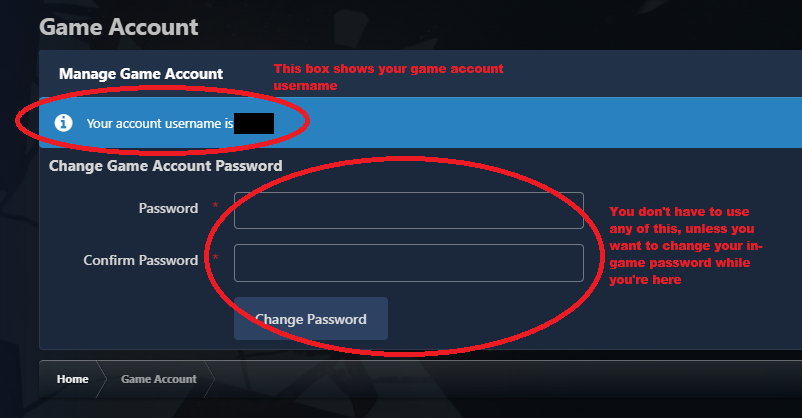This screenshot has width=802, height=418.
Task: Focus the Password input field
Action: tap(409, 210)
